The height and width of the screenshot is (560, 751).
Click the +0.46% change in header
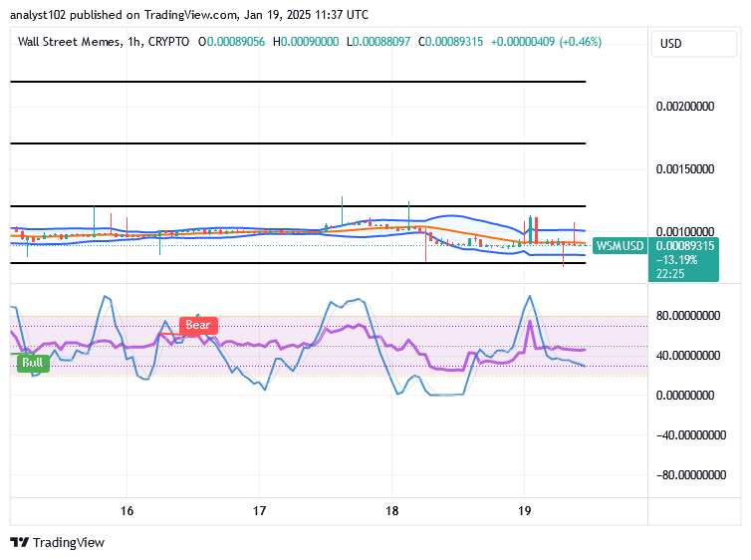click(580, 42)
